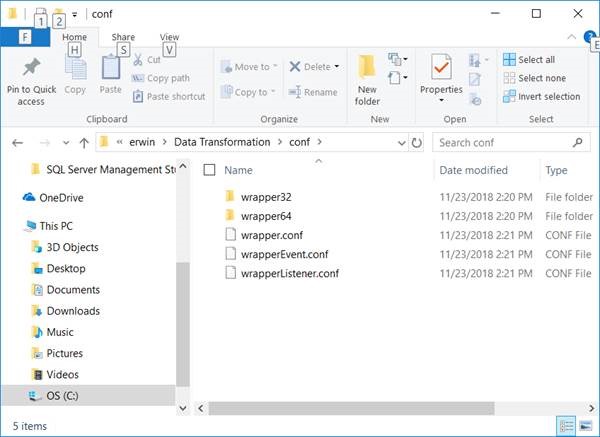Switch to Details view icon
The image size is (600, 437).
pyautogui.click(x=566, y=425)
